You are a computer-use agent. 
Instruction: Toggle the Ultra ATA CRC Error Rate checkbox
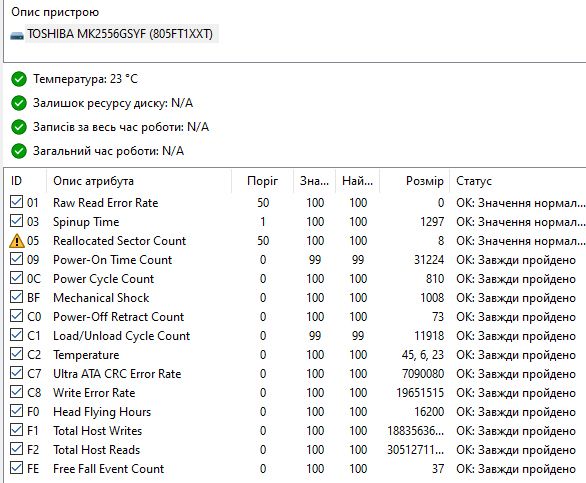(16, 373)
